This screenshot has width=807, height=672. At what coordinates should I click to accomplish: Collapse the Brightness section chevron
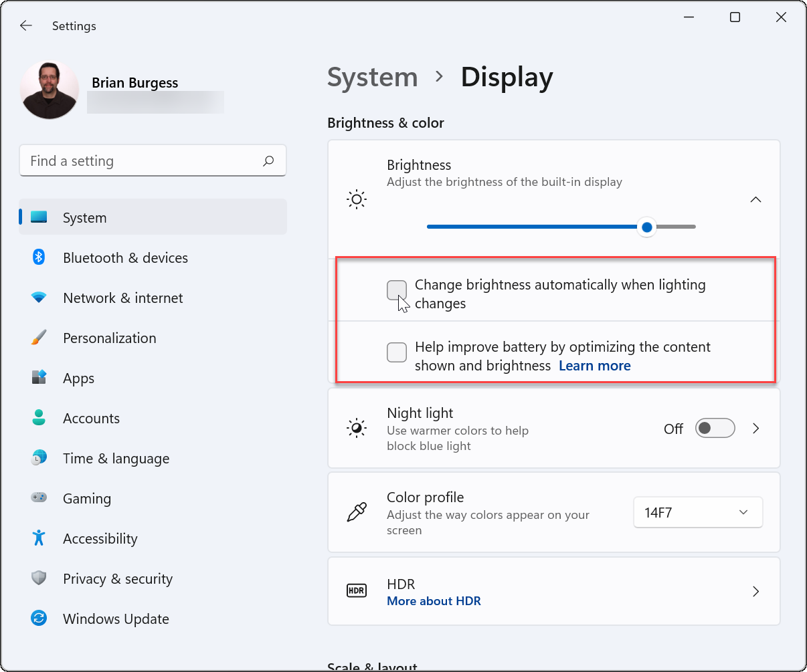click(755, 199)
